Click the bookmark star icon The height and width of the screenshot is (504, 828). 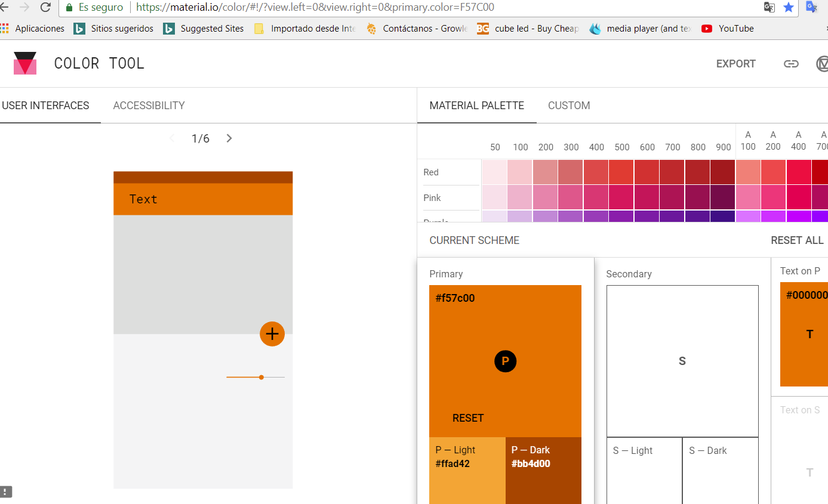pos(788,8)
